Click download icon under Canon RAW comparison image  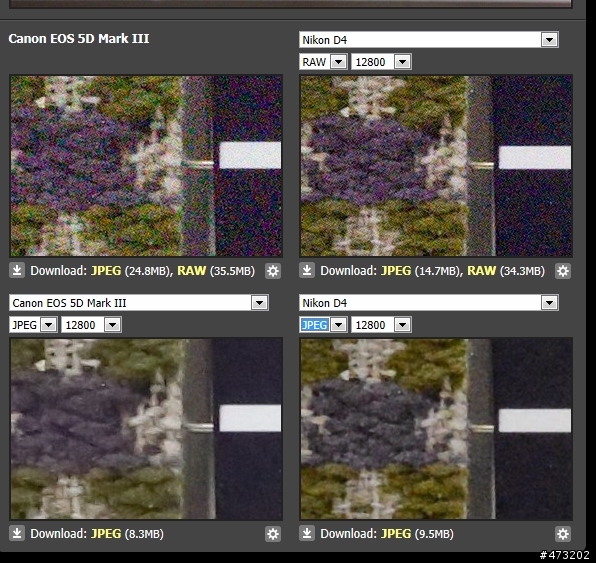point(17,271)
